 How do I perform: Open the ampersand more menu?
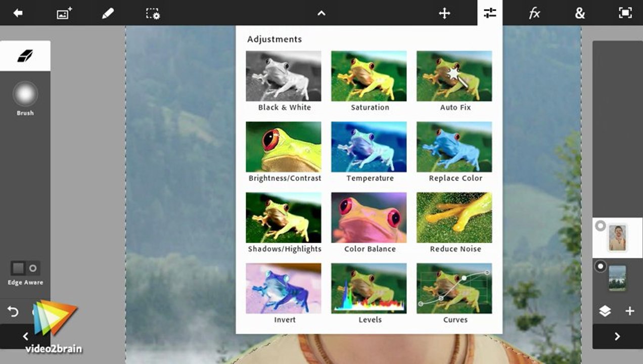point(580,13)
